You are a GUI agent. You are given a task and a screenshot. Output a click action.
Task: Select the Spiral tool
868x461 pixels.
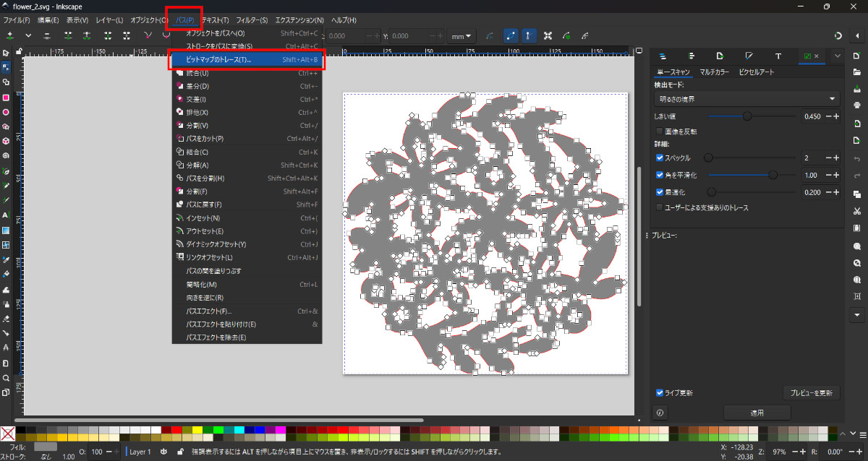(6, 155)
